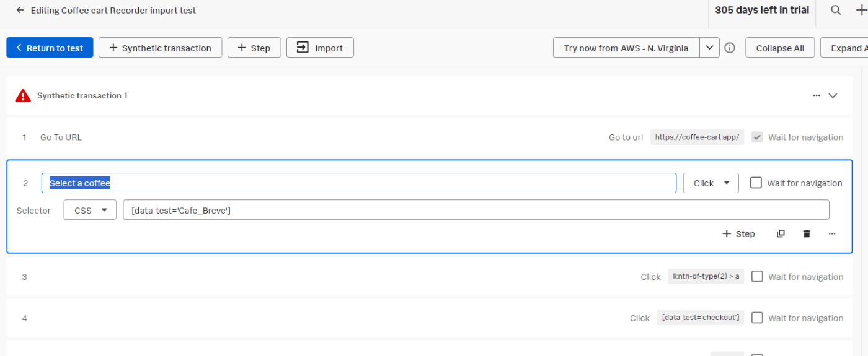Click the selector field with Cafe_Breve
The image size is (868, 356).
[x=476, y=210]
